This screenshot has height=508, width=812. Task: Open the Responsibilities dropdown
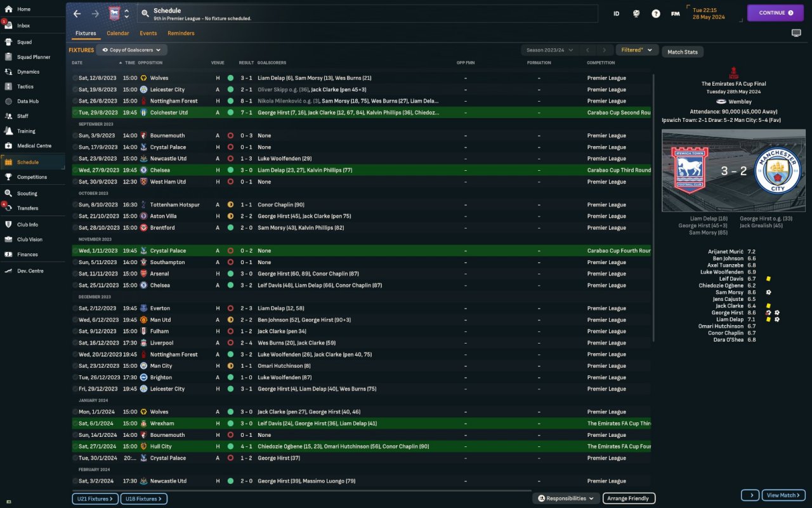[x=566, y=498]
